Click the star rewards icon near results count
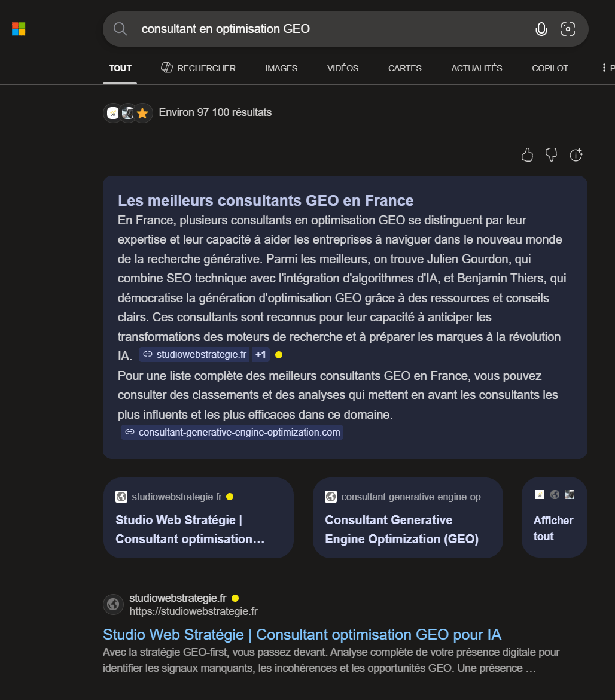The image size is (615, 700). coord(142,113)
